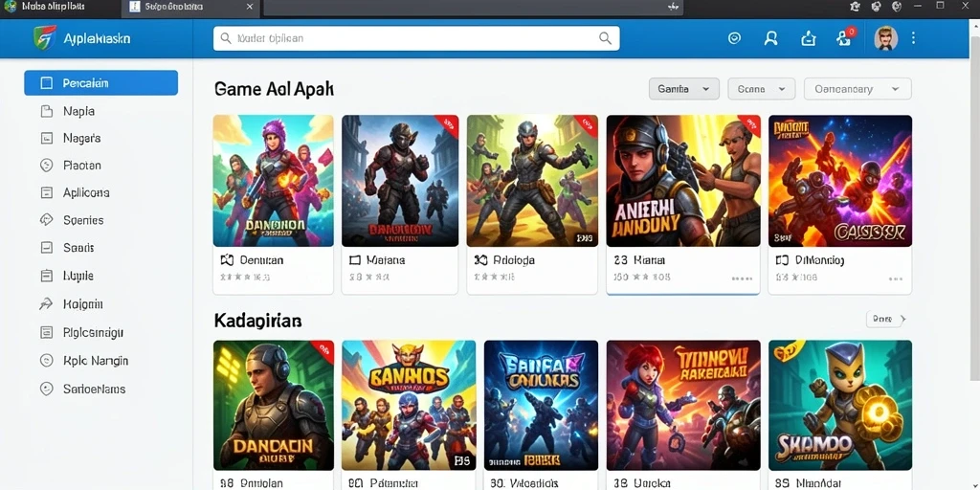Click the browser tab bar's new-tab icon
980x490 pixels.
tap(673, 7)
